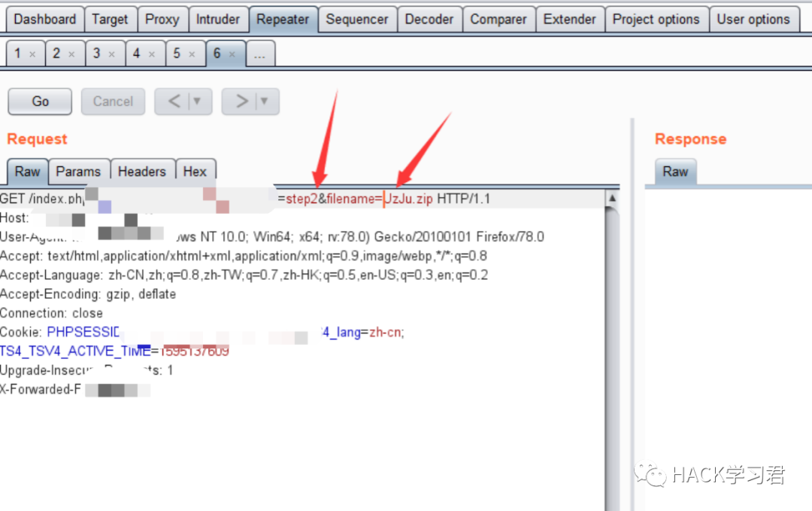Switch to the Params request view
Screen dimensions: 812x511
click(x=78, y=172)
